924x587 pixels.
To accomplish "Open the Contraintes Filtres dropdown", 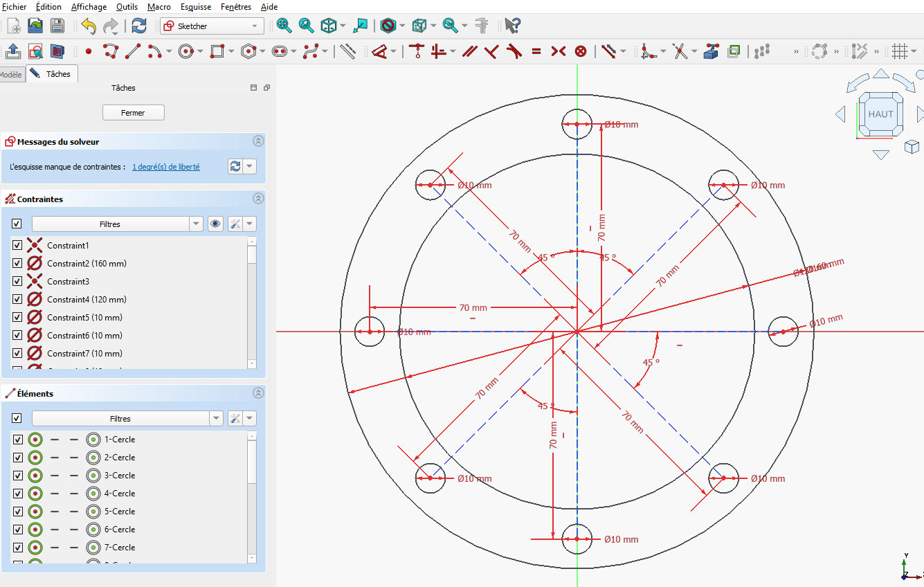I will click(x=194, y=224).
